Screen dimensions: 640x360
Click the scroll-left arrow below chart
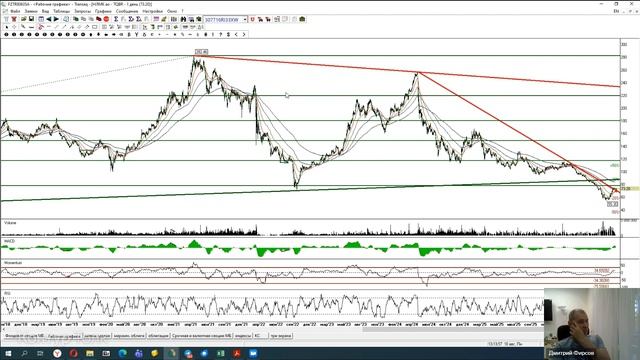coord(4,329)
